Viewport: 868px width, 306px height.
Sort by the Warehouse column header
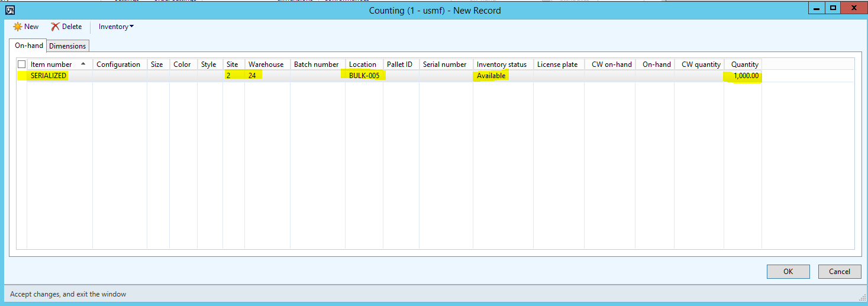pos(266,64)
